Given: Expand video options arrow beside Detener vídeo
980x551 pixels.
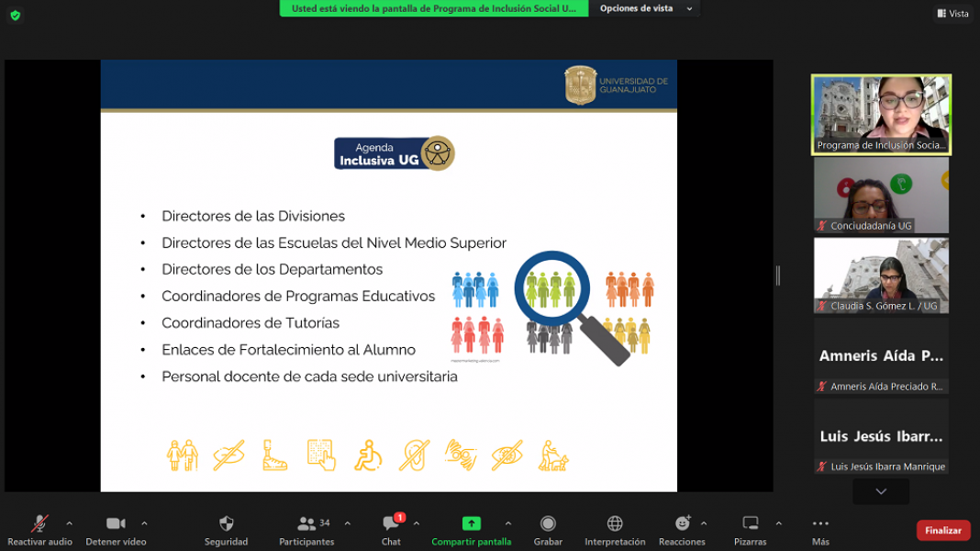Looking at the screenshot, I should point(144,523).
